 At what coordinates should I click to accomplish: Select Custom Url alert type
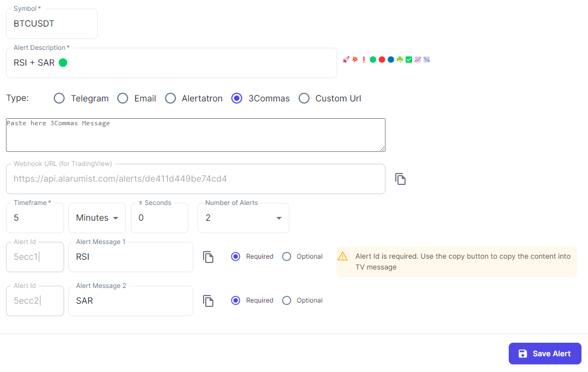[304, 98]
